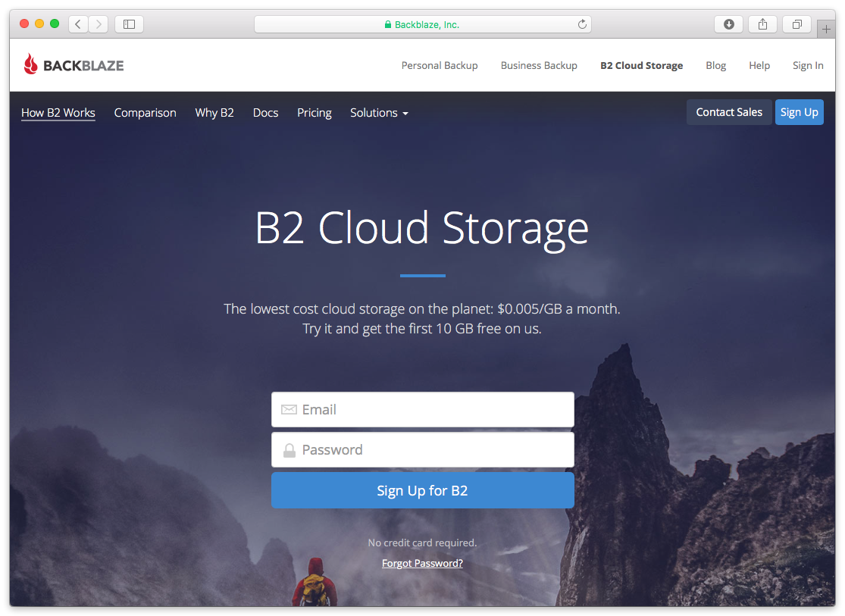
Task: Minimize the window with yellow button
Action: click(x=39, y=23)
